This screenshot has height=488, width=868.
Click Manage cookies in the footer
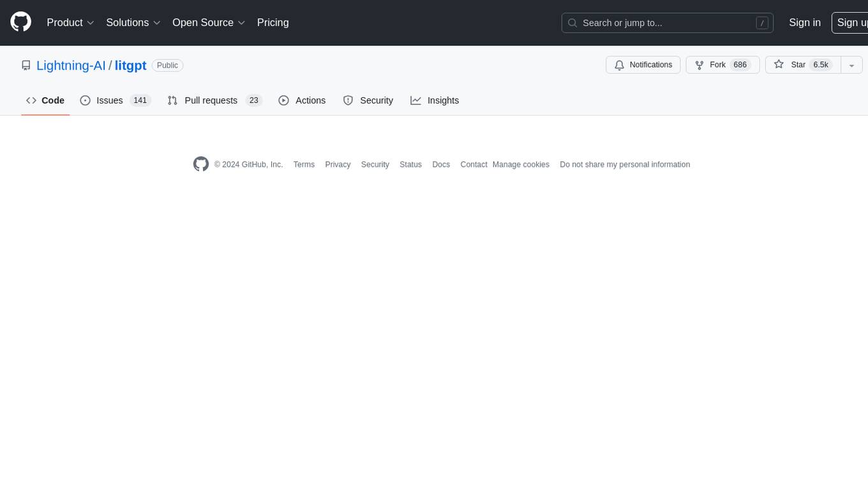coord(521,165)
